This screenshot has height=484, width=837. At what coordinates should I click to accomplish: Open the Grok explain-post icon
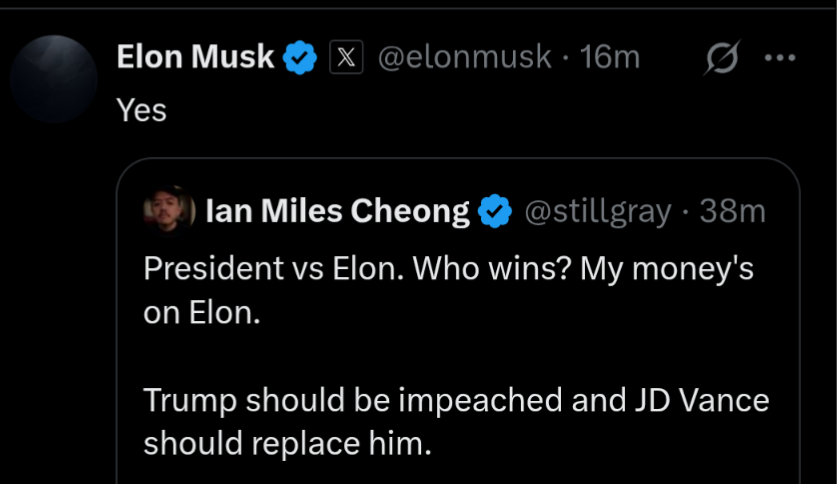point(720,60)
